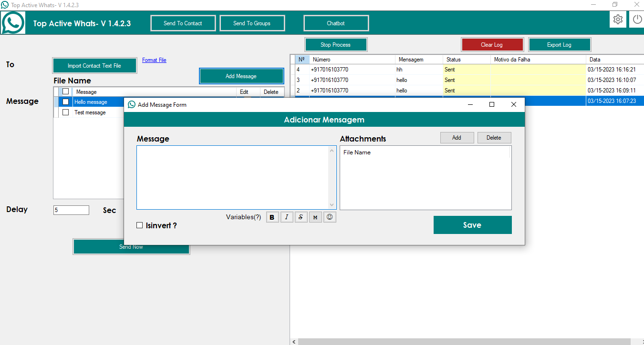
Task: Click the Add Message button
Action: click(241, 76)
